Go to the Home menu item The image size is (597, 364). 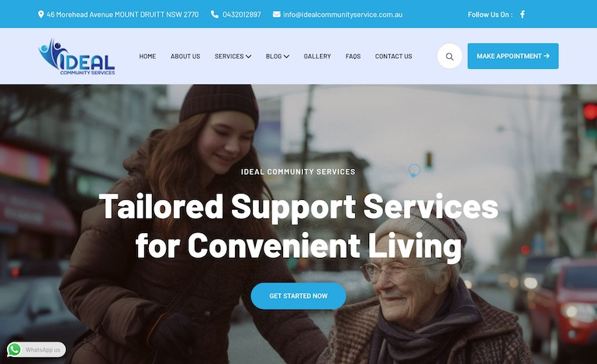coord(147,57)
